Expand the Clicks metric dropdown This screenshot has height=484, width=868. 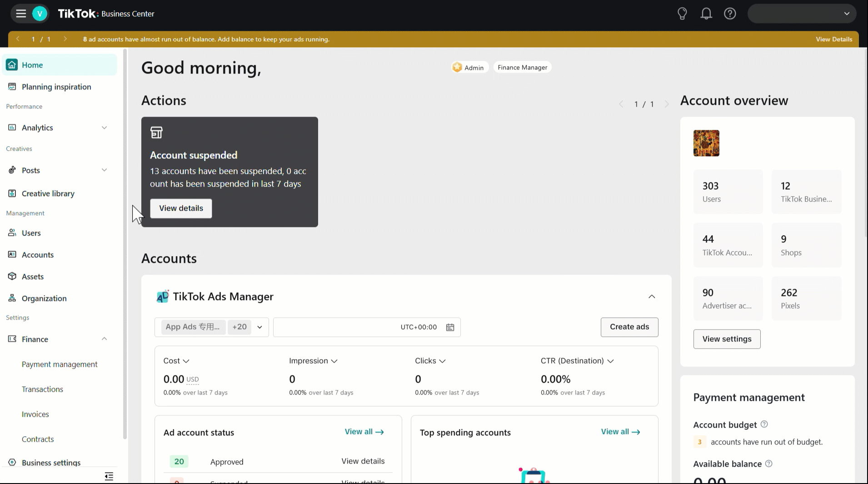click(x=443, y=361)
